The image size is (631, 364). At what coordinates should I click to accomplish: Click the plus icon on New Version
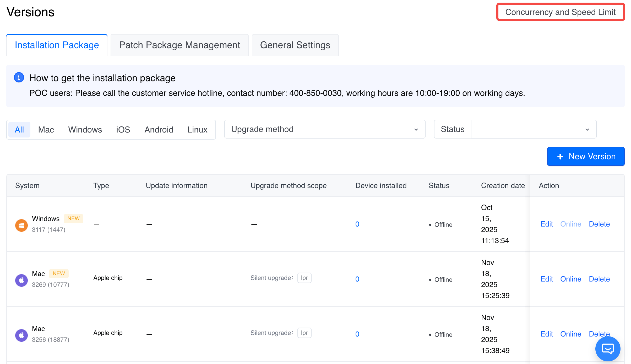(560, 157)
